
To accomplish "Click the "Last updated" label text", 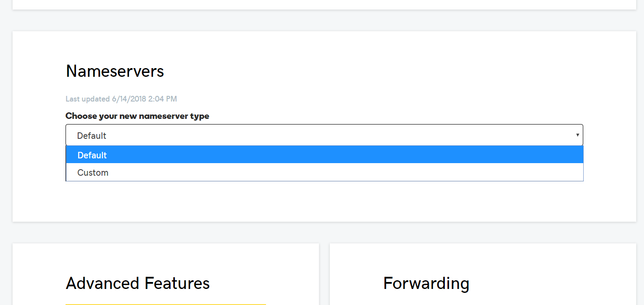I will 88,99.
